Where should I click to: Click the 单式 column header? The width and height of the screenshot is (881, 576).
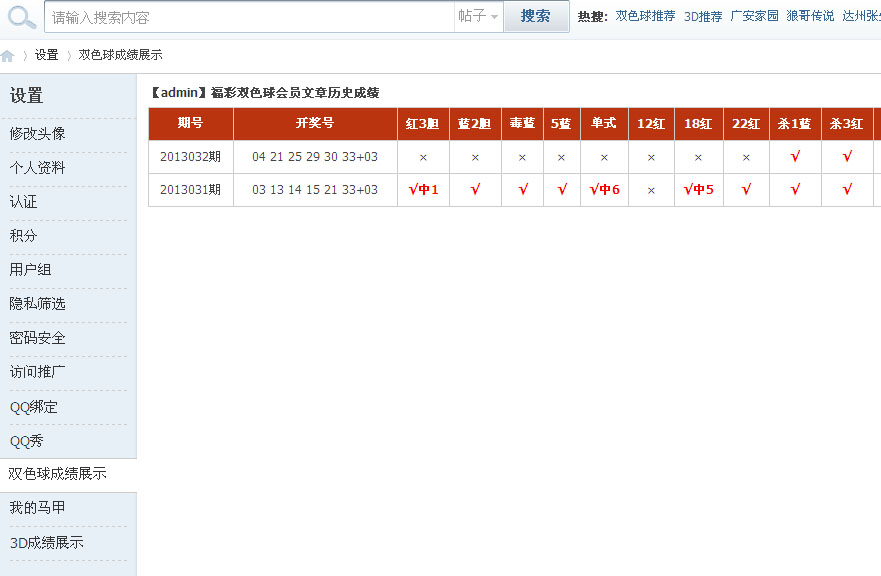click(605, 124)
